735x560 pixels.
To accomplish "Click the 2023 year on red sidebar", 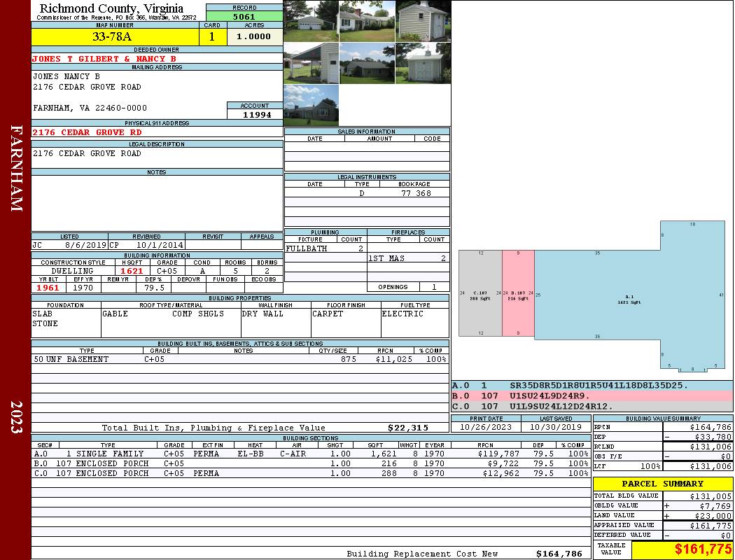I will pyautogui.click(x=17, y=417).
